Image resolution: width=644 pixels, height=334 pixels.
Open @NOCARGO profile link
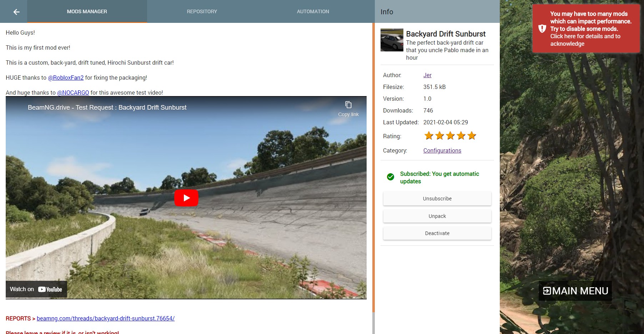click(x=73, y=93)
